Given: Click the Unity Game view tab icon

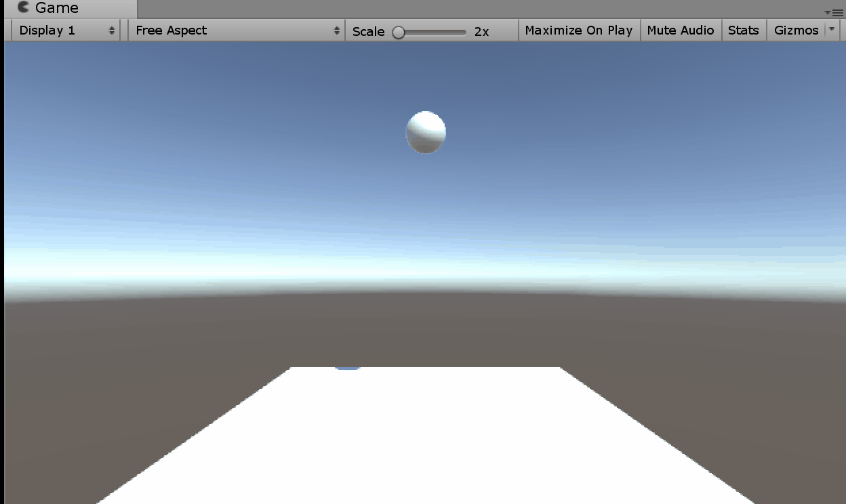Looking at the screenshot, I should click(x=24, y=8).
